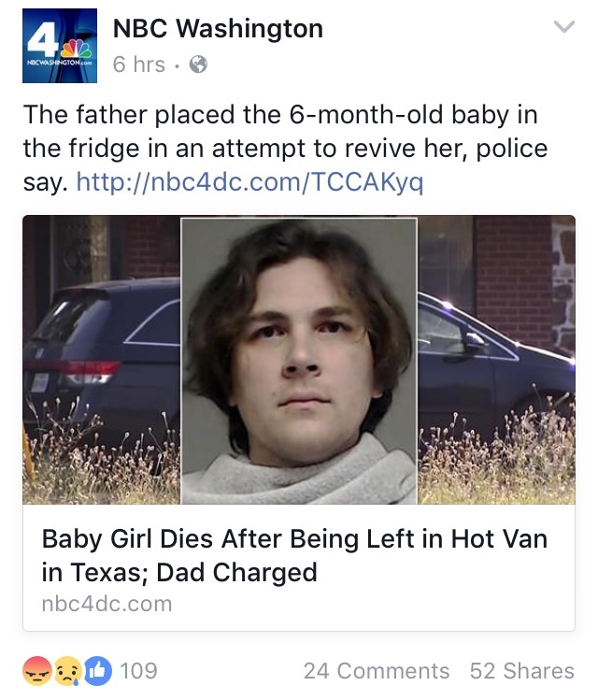Viewport: 598px width, 700px height.
Task: Click the sad reaction emoji
Action: [x=67, y=671]
